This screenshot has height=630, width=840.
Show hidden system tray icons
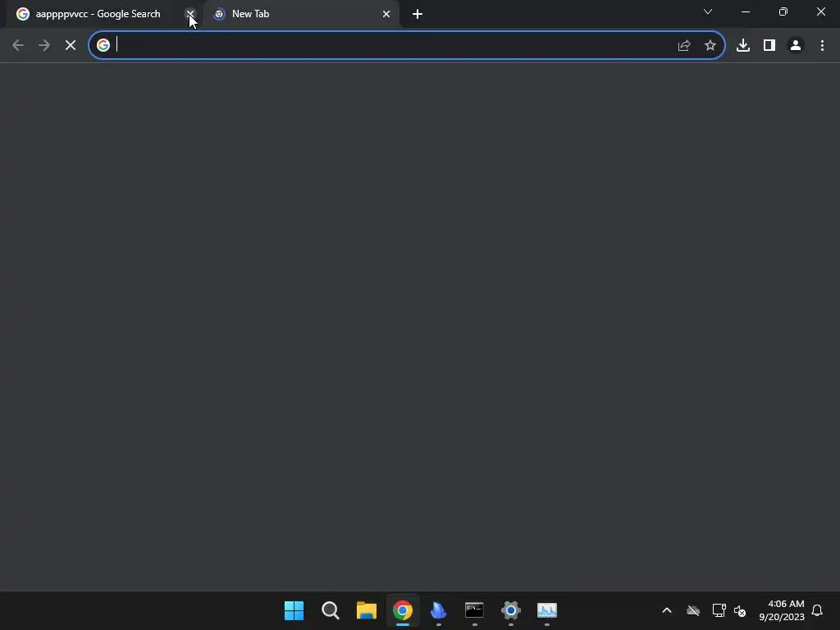[x=667, y=610]
